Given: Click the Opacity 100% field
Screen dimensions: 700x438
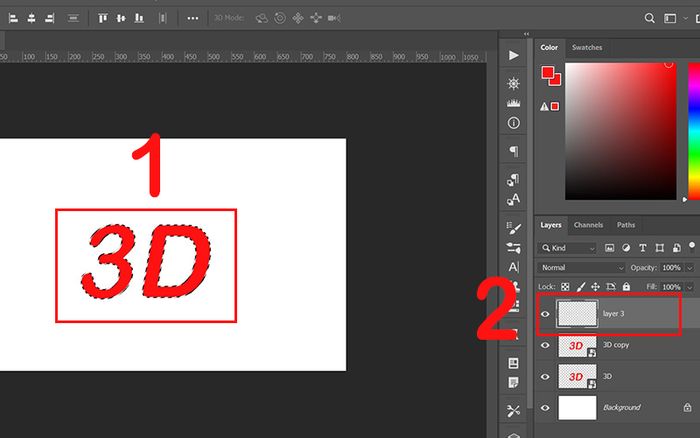Looking at the screenshot, I should point(671,268).
